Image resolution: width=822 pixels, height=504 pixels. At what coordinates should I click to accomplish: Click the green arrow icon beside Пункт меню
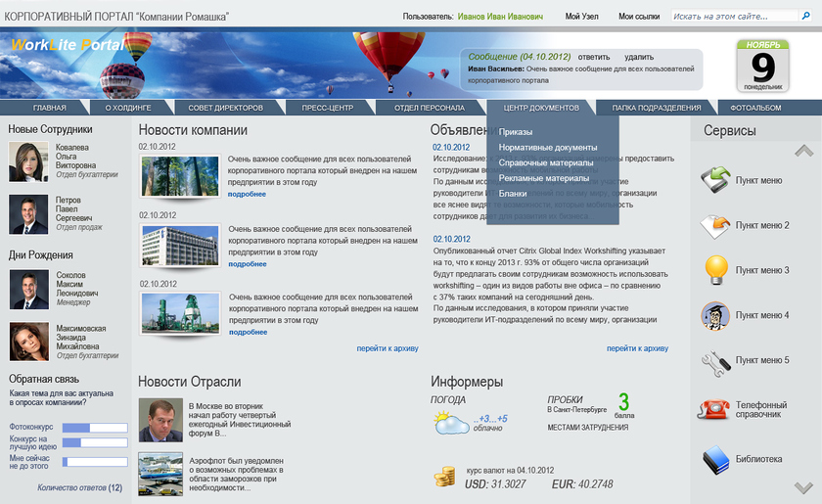715,180
